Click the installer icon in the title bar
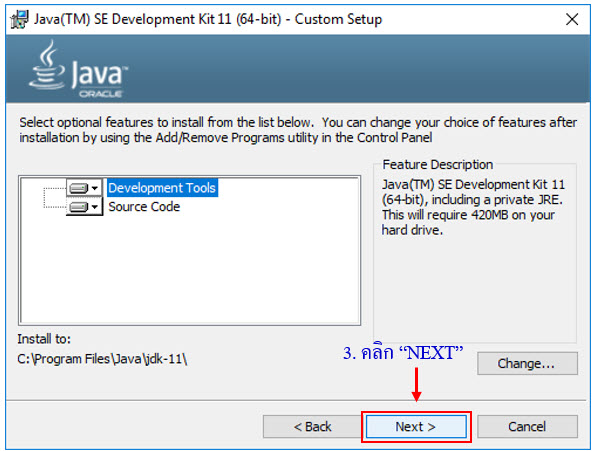 [x=19, y=19]
